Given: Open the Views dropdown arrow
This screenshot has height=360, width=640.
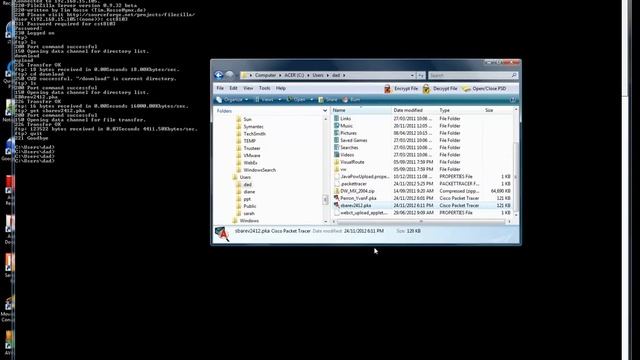Looking at the screenshot, I should pyautogui.click(x=280, y=100).
